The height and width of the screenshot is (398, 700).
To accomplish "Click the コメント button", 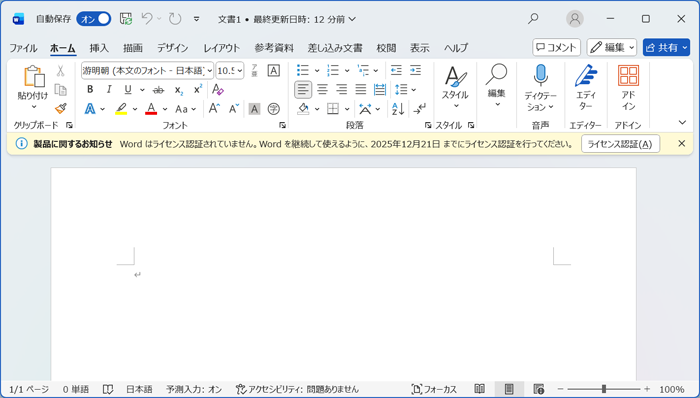I will pos(556,47).
